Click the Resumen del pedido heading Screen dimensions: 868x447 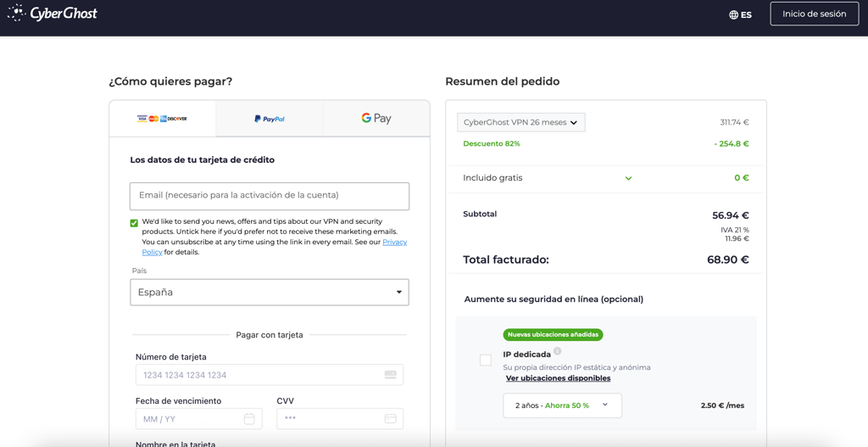502,81
